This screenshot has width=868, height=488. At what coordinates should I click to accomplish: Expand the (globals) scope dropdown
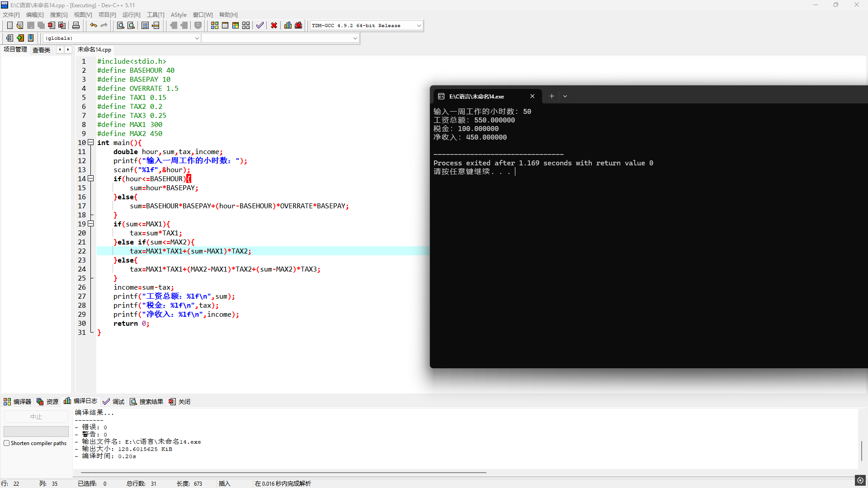(197, 38)
